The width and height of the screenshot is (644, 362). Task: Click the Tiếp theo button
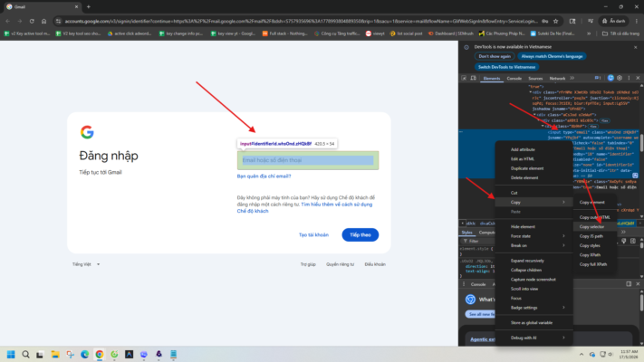(x=360, y=234)
